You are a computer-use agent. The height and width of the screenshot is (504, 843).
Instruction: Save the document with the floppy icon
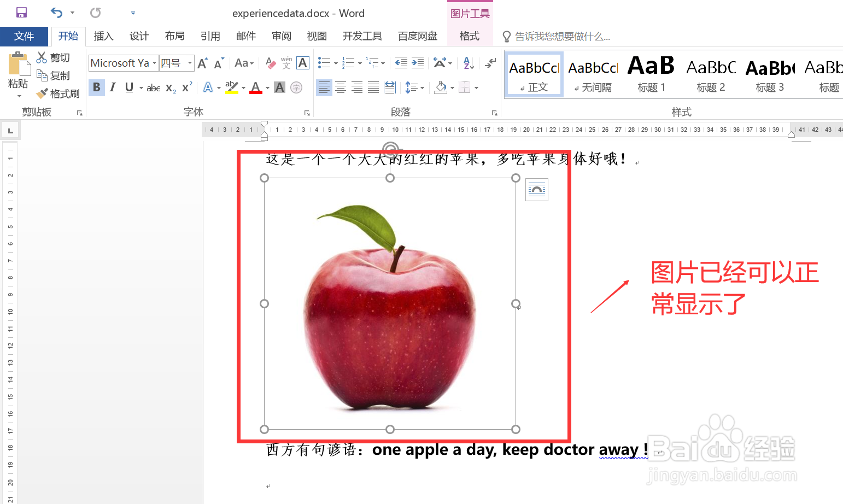point(21,12)
